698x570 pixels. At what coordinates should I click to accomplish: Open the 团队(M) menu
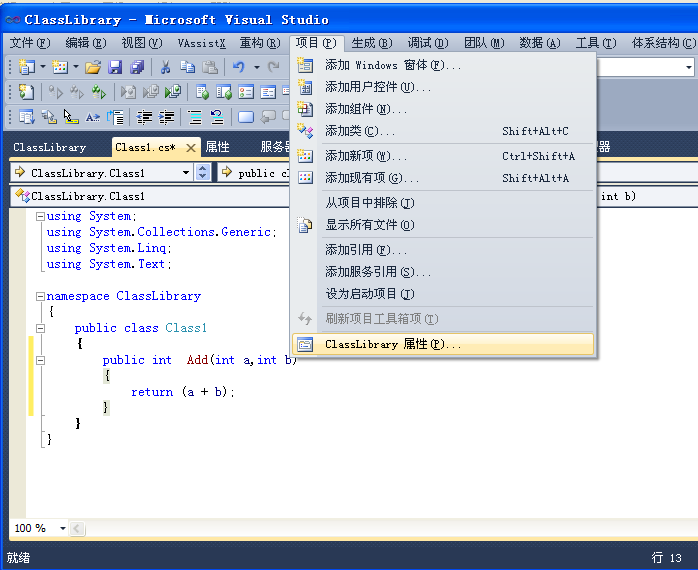[x=484, y=43]
